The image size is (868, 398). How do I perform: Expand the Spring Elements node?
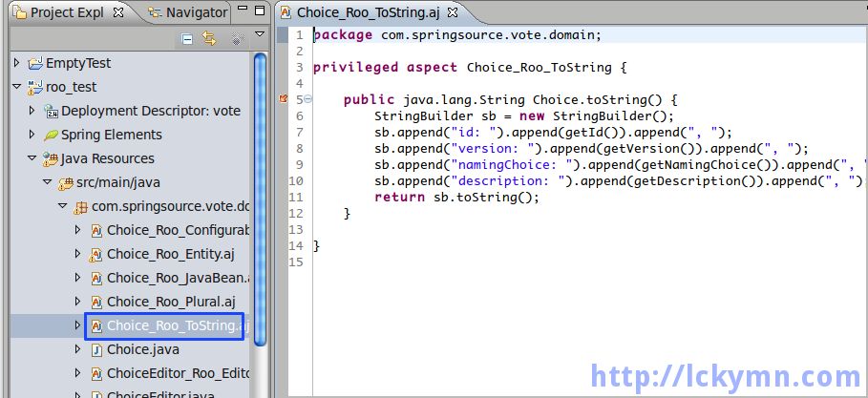(x=32, y=134)
